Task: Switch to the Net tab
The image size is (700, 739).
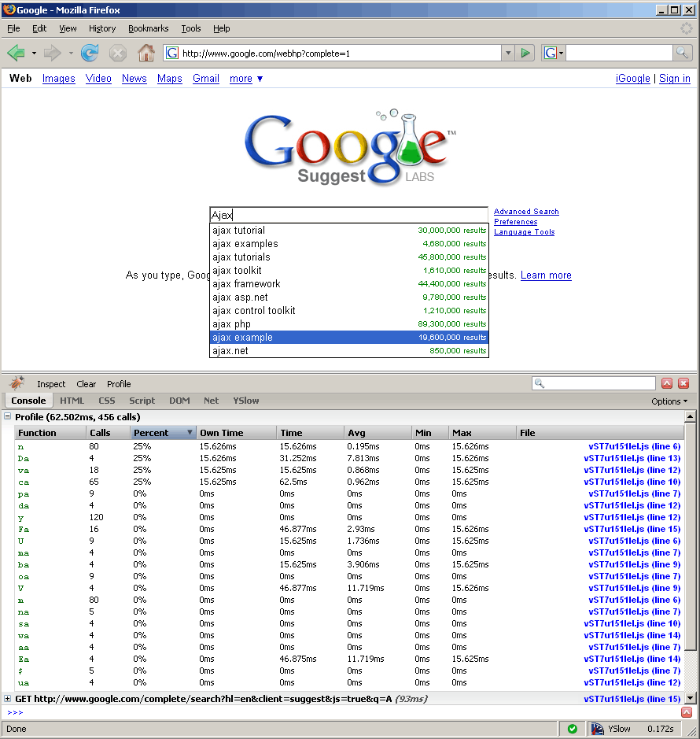Action: tap(211, 401)
